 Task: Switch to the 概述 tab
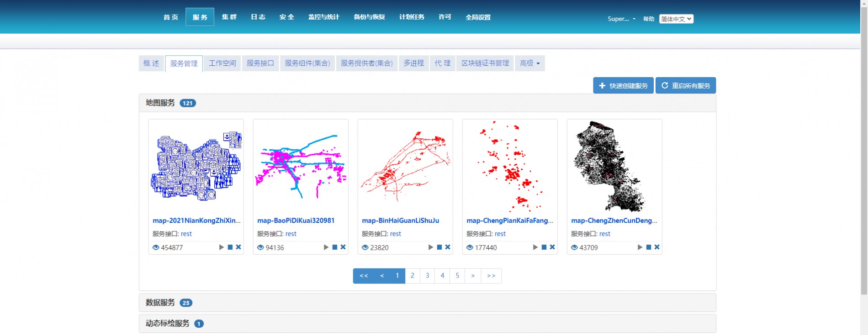point(151,63)
